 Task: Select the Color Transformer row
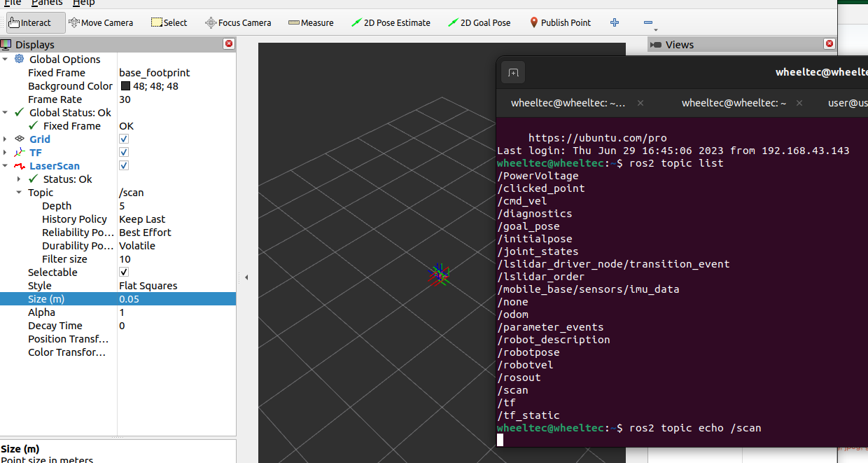(118, 352)
